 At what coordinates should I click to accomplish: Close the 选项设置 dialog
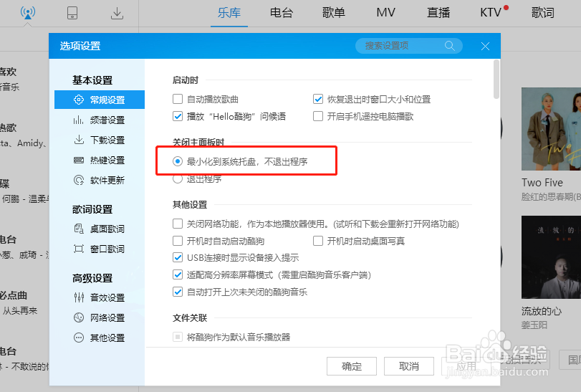pyautogui.click(x=485, y=47)
